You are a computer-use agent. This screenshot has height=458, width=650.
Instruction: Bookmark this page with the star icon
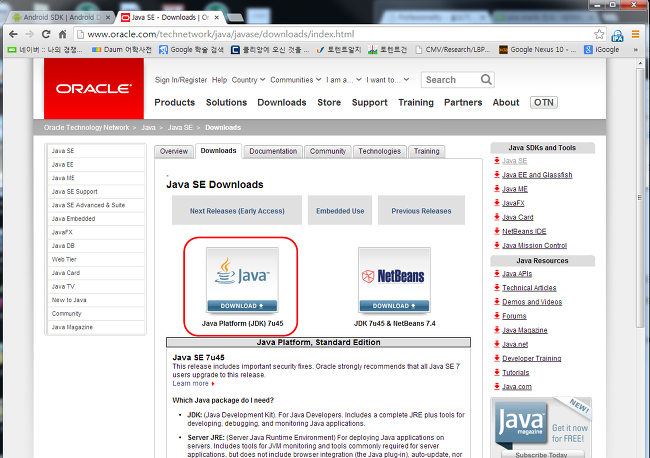tap(599, 34)
